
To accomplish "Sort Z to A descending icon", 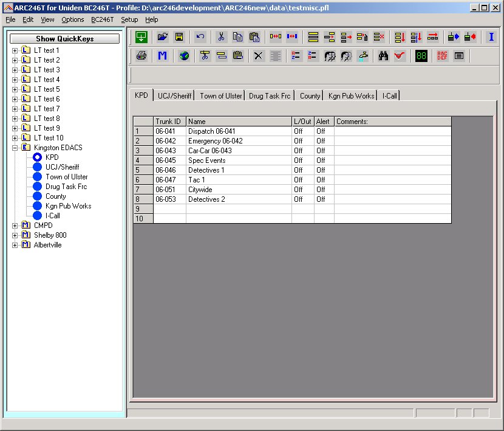I will tap(312, 56).
